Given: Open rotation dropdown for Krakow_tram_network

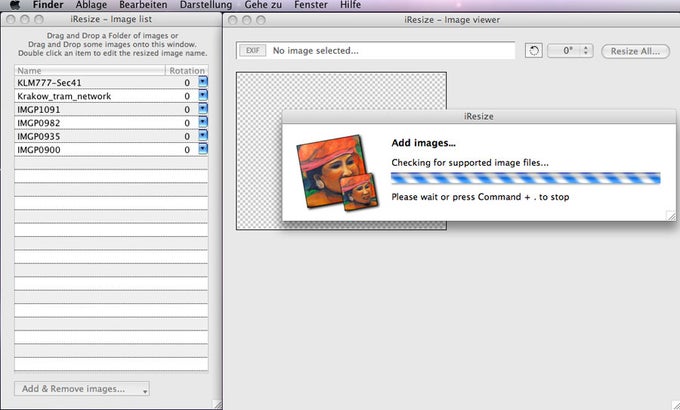Looking at the screenshot, I should point(203,95).
